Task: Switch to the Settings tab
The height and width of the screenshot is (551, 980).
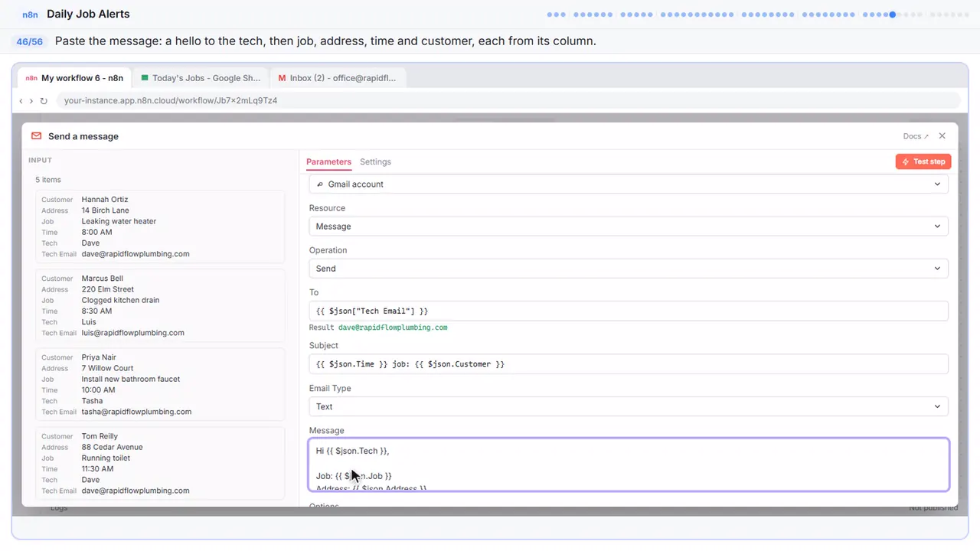Action: coord(375,161)
